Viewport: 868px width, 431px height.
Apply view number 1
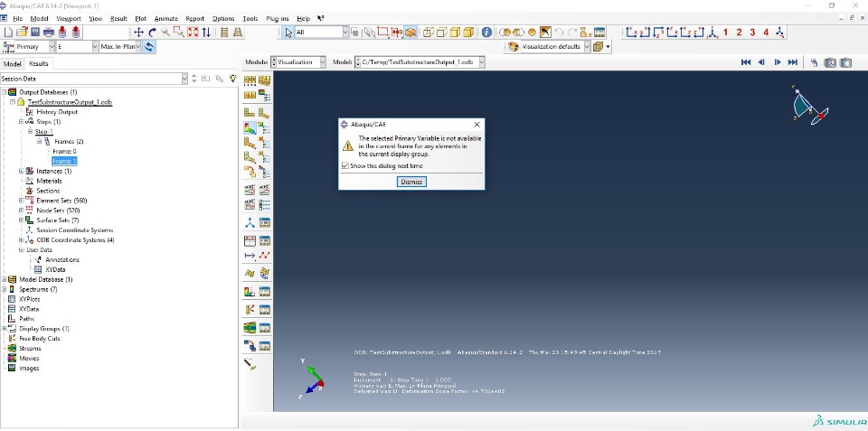726,33
